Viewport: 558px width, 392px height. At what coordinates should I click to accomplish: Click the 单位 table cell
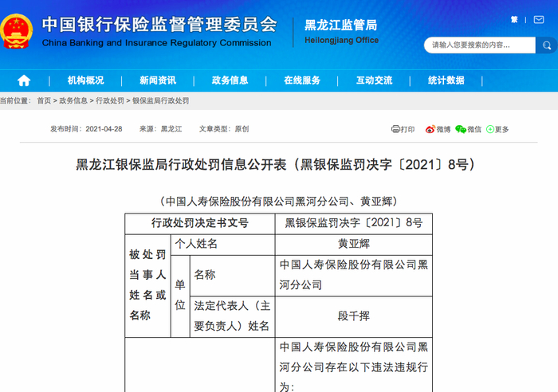180,296
